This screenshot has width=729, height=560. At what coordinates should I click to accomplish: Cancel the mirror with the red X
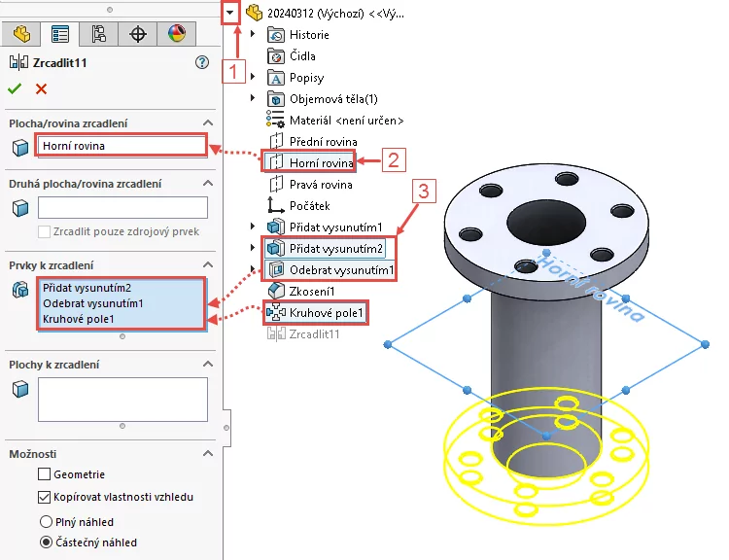41,89
